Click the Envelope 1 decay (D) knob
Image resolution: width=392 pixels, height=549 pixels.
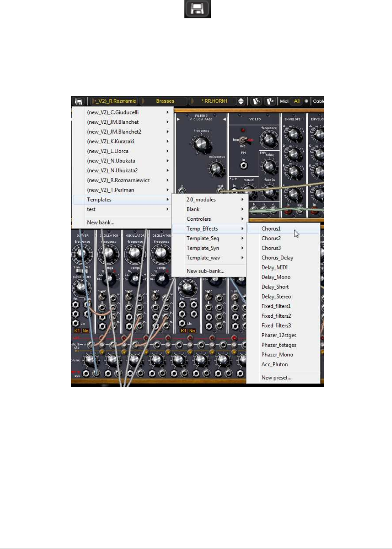(x=293, y=154)
